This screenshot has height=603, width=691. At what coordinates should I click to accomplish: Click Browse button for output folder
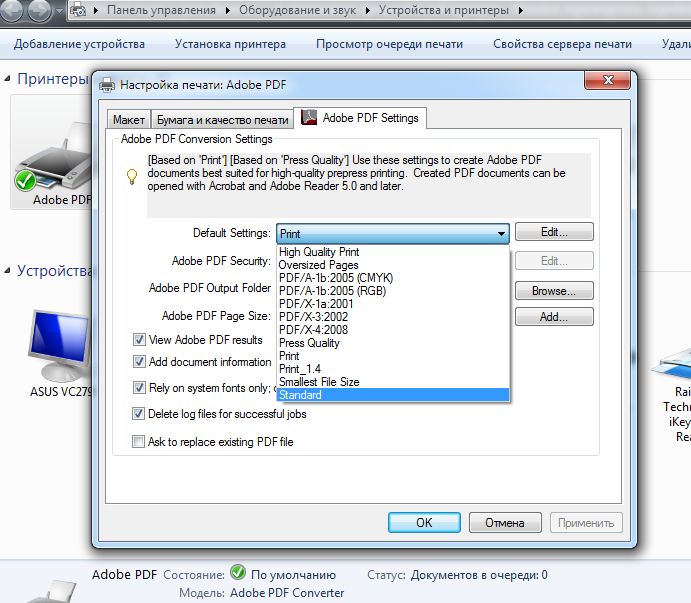(554, 291)
